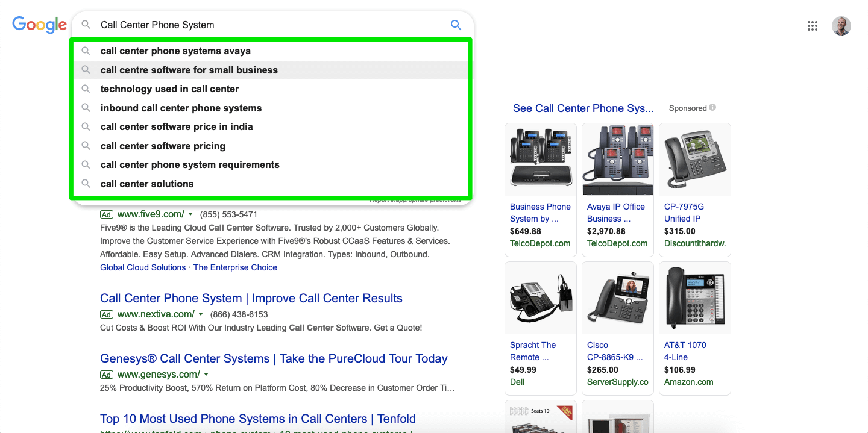Viewport: 868px width, 433px height.
Task: Expand the dropdown arrow after www.genesys.com
Action: [206, 375]
